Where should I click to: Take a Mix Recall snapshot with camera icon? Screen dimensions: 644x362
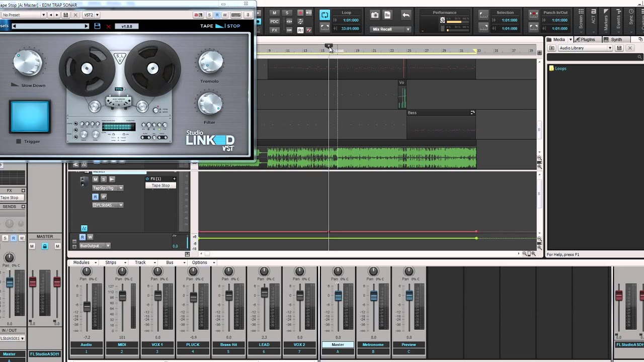coord(375,15)
